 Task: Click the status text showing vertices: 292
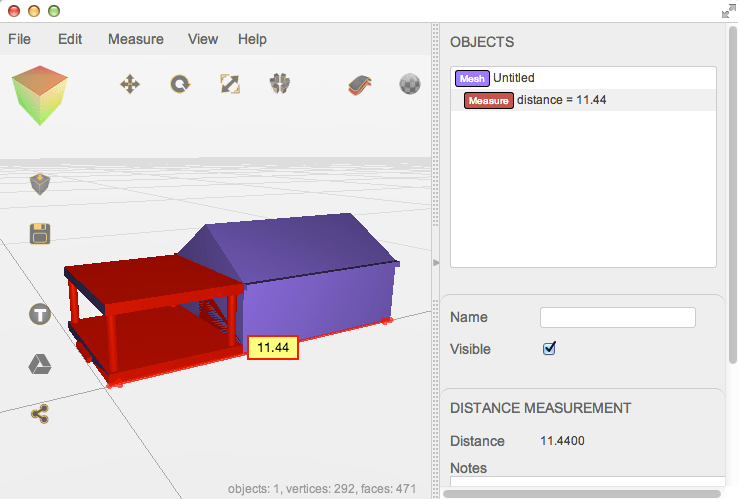tap(320, 489)
